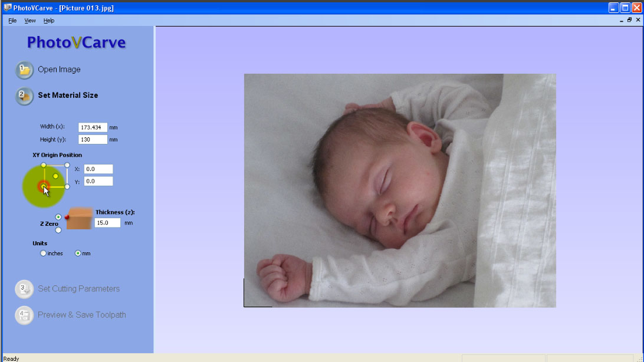Click the Set Cutting Parameters step icon
Viewport: 644px width, 362px height.
point(24,289)
